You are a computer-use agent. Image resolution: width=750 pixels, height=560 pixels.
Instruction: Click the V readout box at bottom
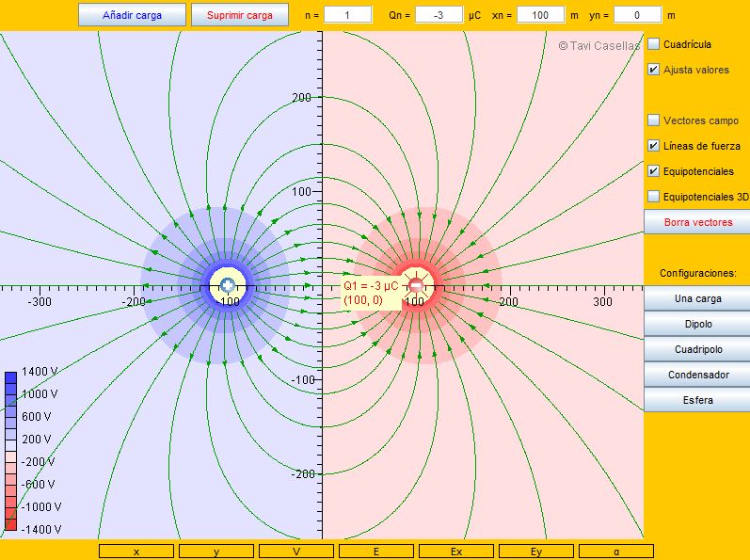(296, 552)
